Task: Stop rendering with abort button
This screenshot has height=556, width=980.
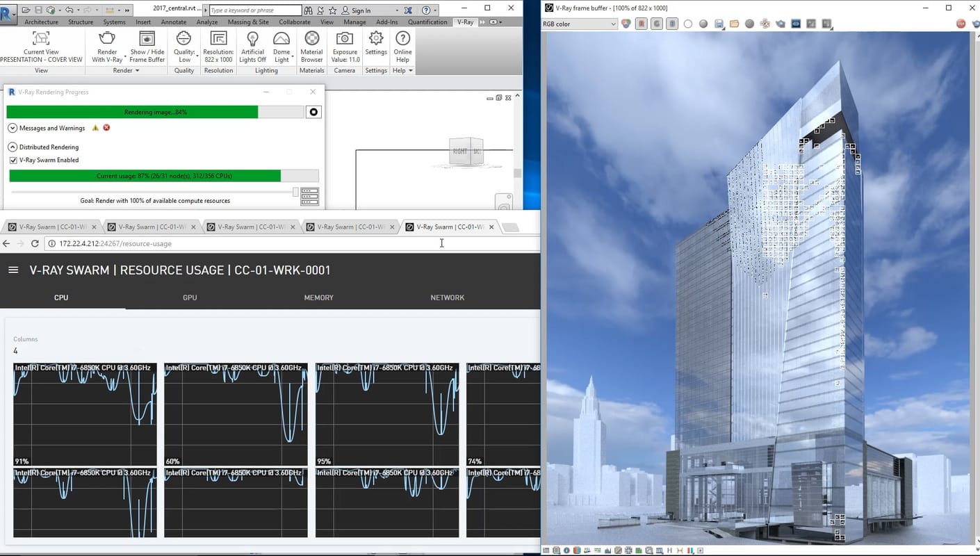Action: (313, 112)
